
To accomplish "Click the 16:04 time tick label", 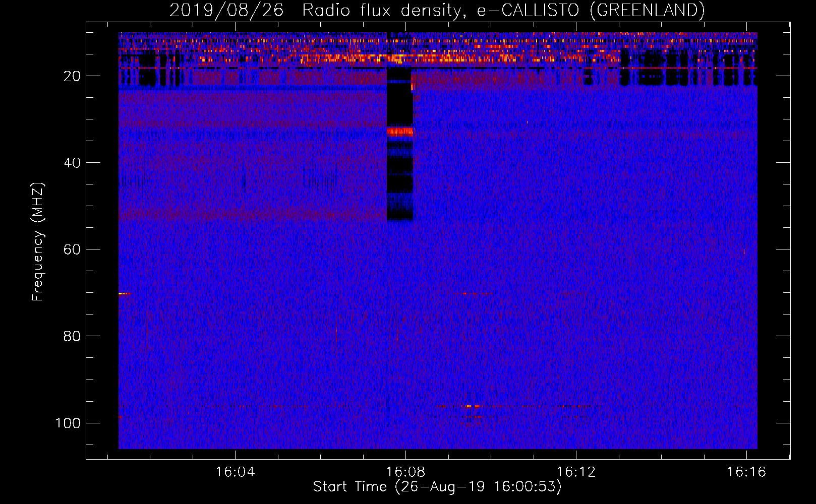I will 235,472.
